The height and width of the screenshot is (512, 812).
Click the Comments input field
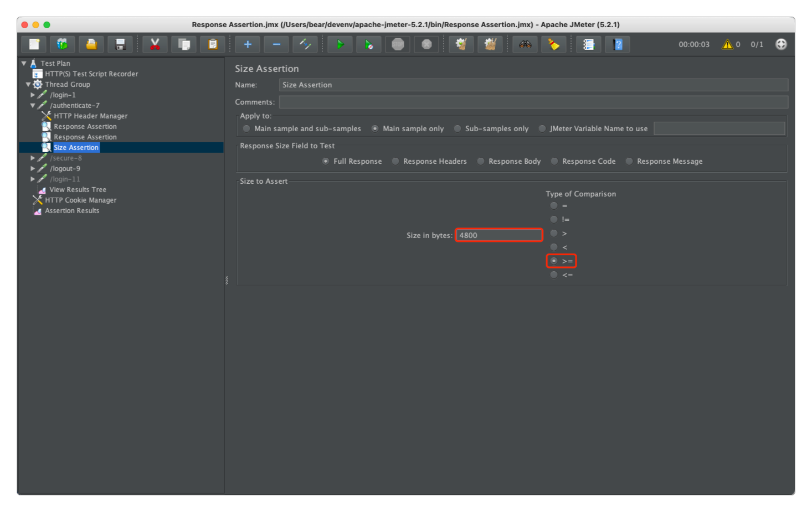tap(533, 102)
